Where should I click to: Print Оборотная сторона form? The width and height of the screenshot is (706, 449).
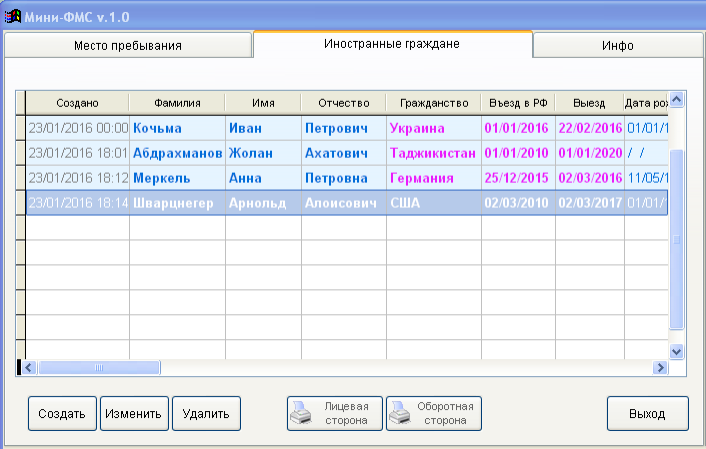coord(434,413)
